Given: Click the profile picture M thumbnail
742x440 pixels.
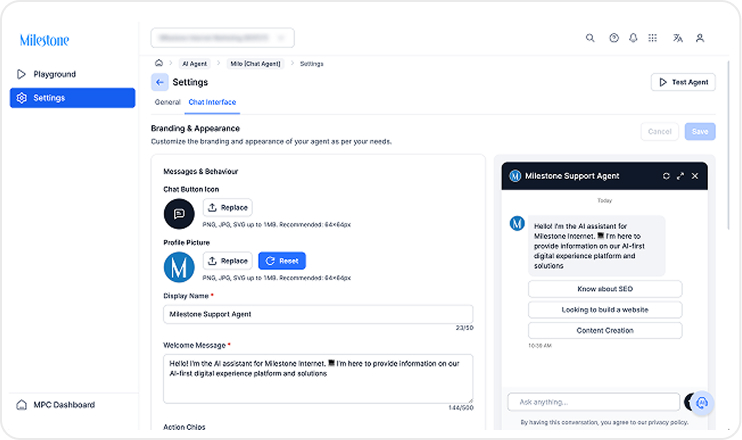Looking at the screenshot, I should [179, 267].
